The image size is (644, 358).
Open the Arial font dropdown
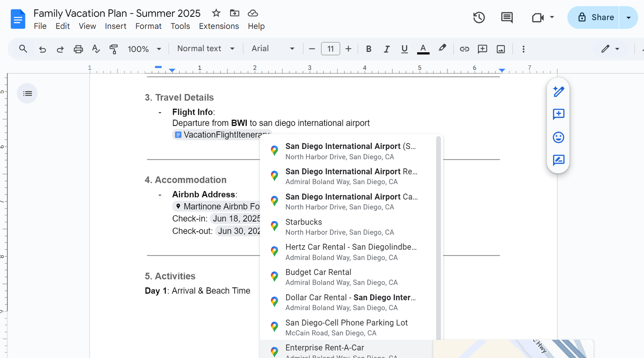pyautogui.click(x=272, y=49)
